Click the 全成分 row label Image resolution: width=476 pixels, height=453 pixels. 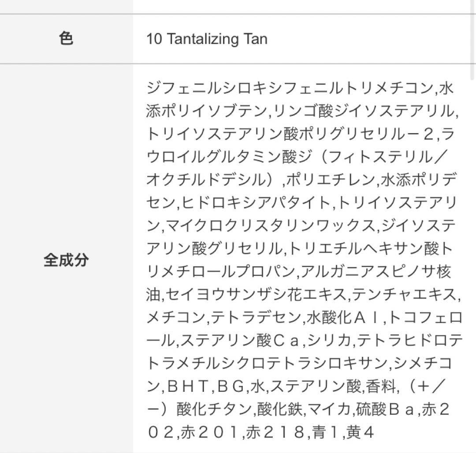(66, 260)
